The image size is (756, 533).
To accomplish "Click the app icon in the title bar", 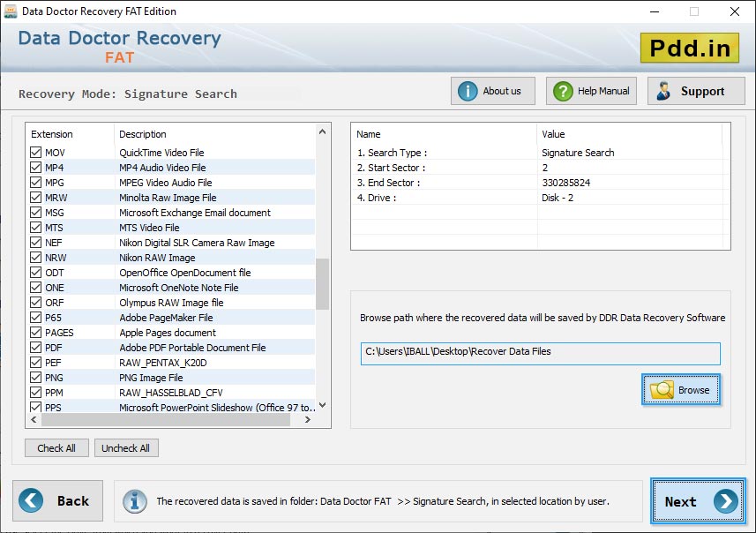I will [x=10, y=11].
